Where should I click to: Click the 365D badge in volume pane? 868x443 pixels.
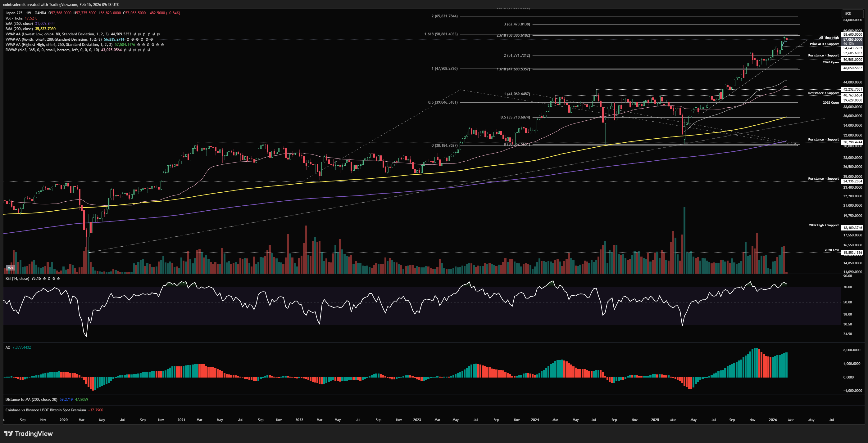click(x=11, y=268)
